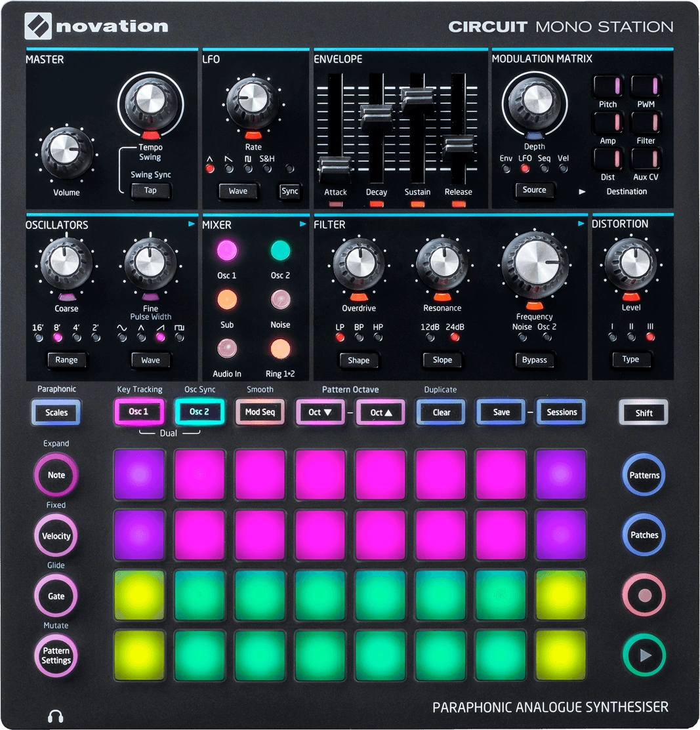Click the Fine Pulse Width knob
This screenshot has height=730, width=700.
(x=150, y=264)
